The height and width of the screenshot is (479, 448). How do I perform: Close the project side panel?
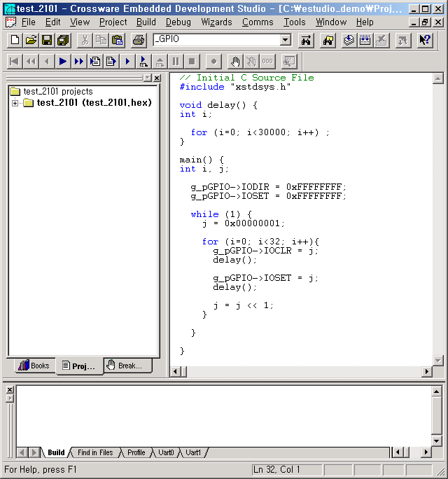(x=157, y=78)
